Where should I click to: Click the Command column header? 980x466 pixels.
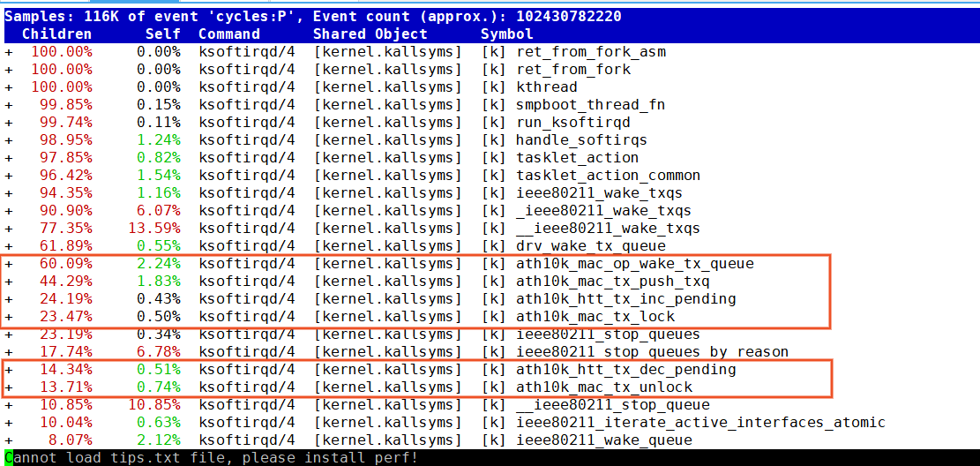[x=228, y=34]
